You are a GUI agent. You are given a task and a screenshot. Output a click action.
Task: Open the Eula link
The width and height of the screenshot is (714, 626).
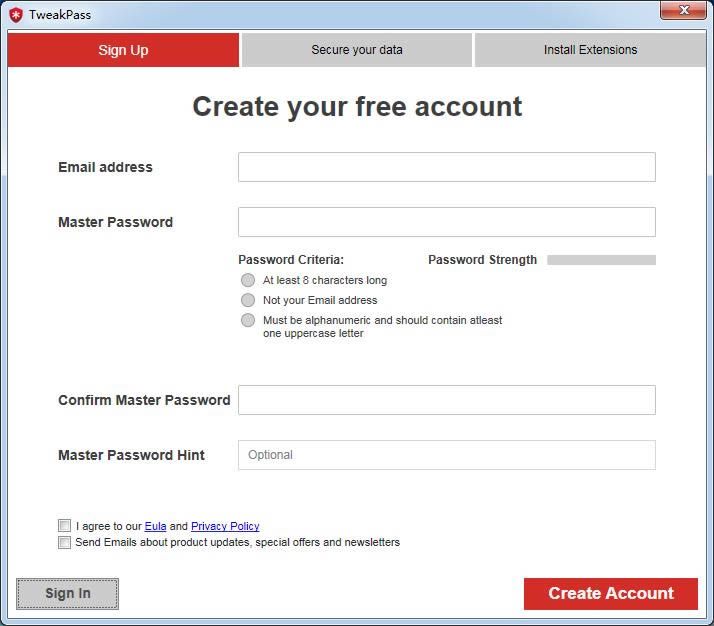click(x=155, y=526)
